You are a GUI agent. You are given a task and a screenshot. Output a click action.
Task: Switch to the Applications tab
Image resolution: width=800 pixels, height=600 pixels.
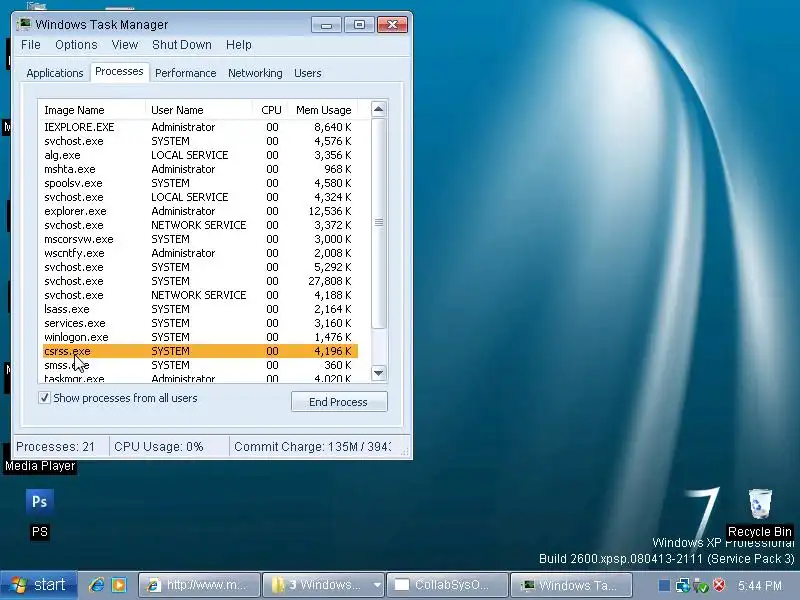pos(55,73)
